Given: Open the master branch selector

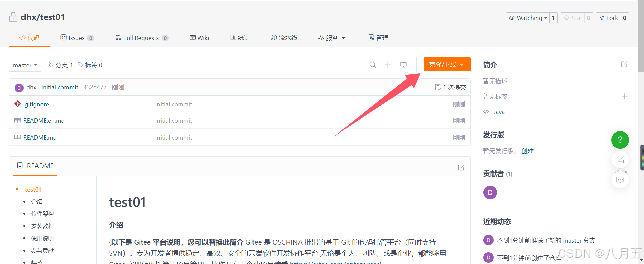Looking at the screenshot, I should 25,65.
